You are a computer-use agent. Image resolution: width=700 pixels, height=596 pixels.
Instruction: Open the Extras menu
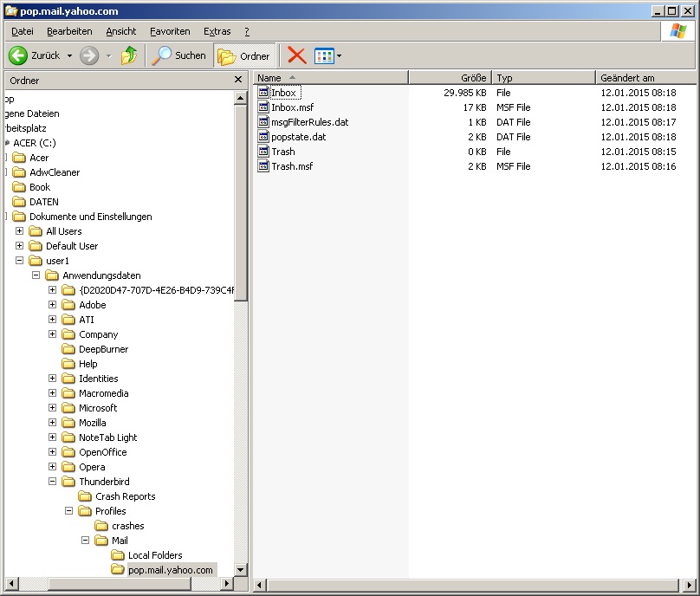217,31
